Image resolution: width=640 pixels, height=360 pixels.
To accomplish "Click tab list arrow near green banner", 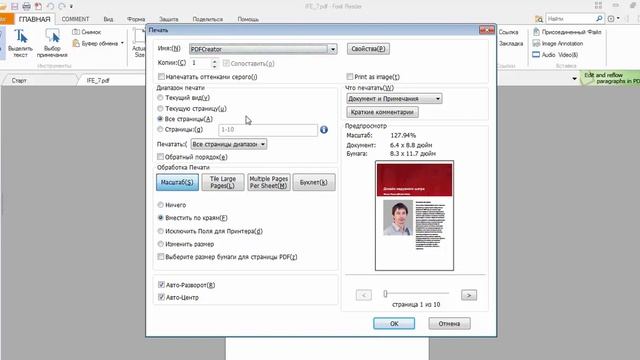I will (x=574, y=78).
